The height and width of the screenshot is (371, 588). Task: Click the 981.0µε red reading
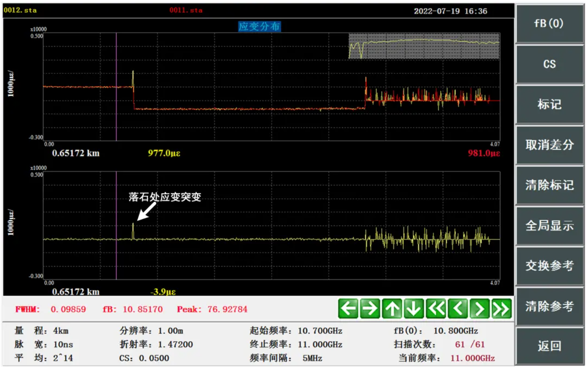tap(484, 153)
